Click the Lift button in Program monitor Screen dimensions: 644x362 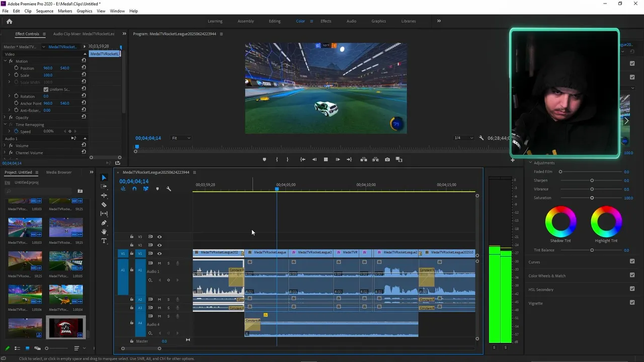(x=363, y=159)
